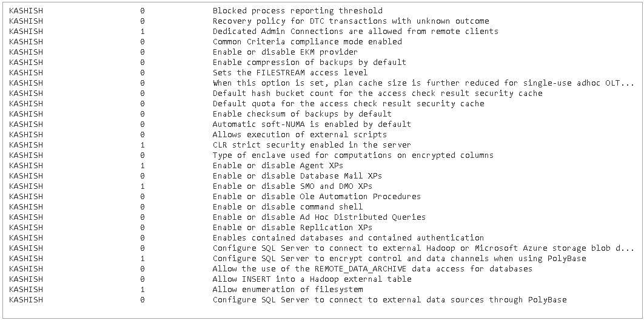Click 'Allows execution of external scripts' text
This screenshot has width=644, height=320.
pos(300,134)
